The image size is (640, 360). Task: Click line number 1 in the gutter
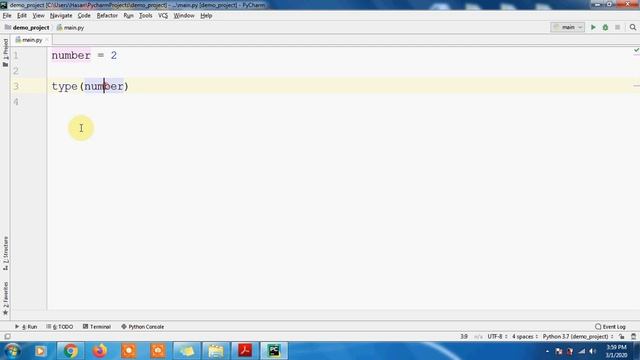[x=16, y=55]
